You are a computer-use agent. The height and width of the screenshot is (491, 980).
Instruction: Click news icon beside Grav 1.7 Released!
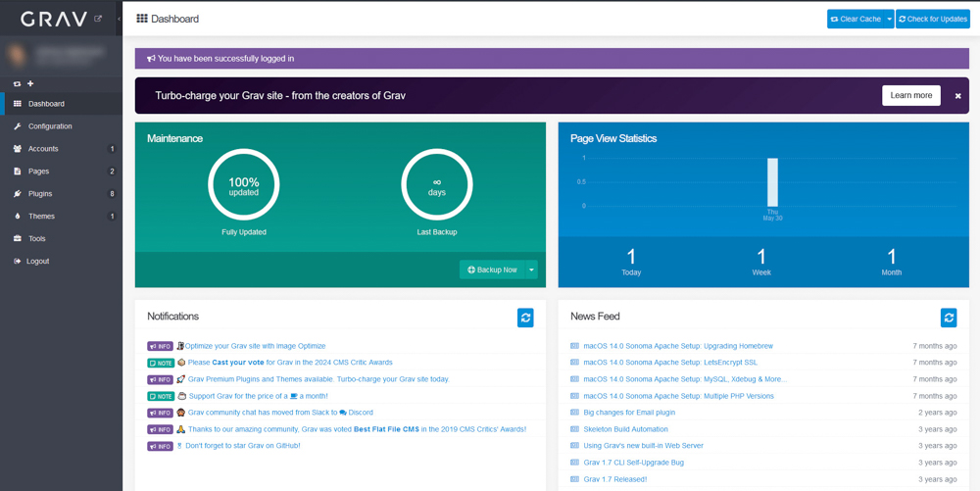click(575, 479)
